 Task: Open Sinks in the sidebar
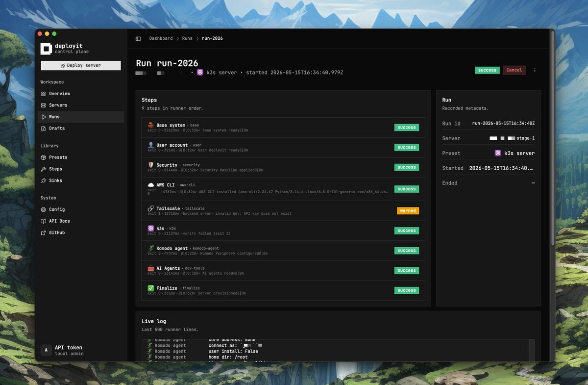pyautogui.click(x=81, y=180)
